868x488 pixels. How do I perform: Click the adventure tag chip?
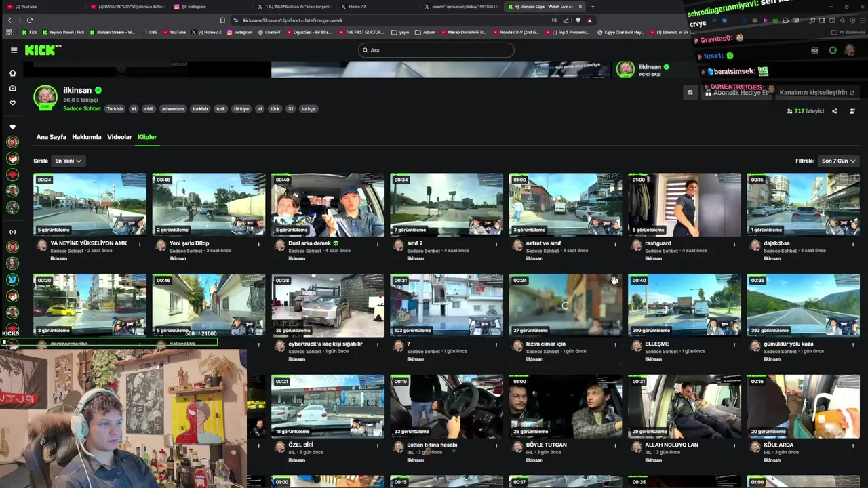173,108
